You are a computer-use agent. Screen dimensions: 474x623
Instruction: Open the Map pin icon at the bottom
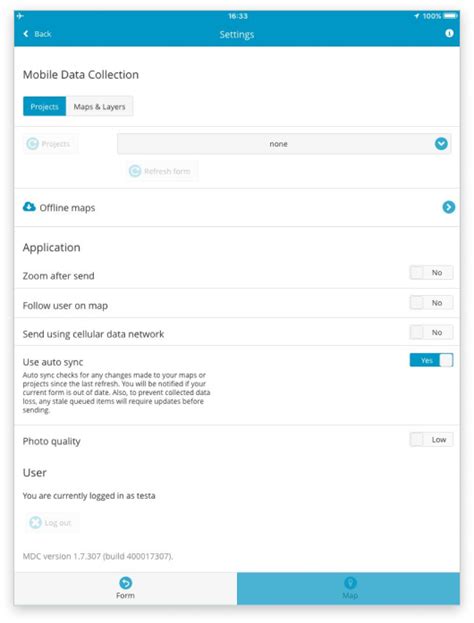[350, 583]
